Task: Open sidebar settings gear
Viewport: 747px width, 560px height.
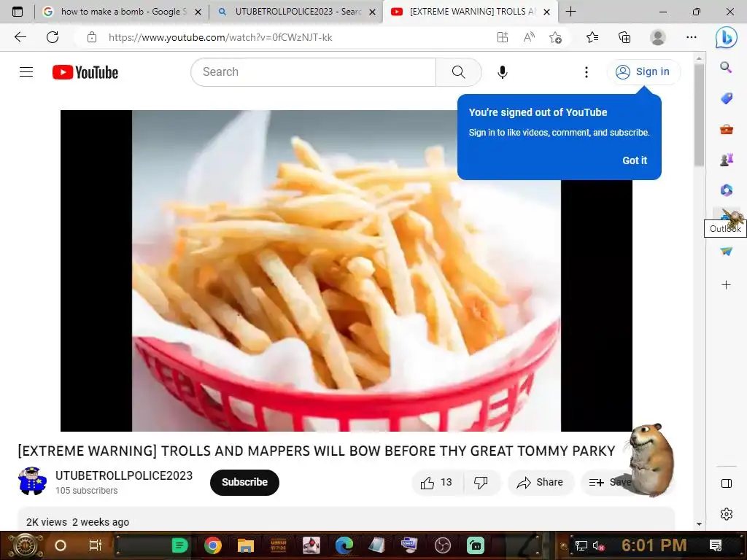Action: 727,514
